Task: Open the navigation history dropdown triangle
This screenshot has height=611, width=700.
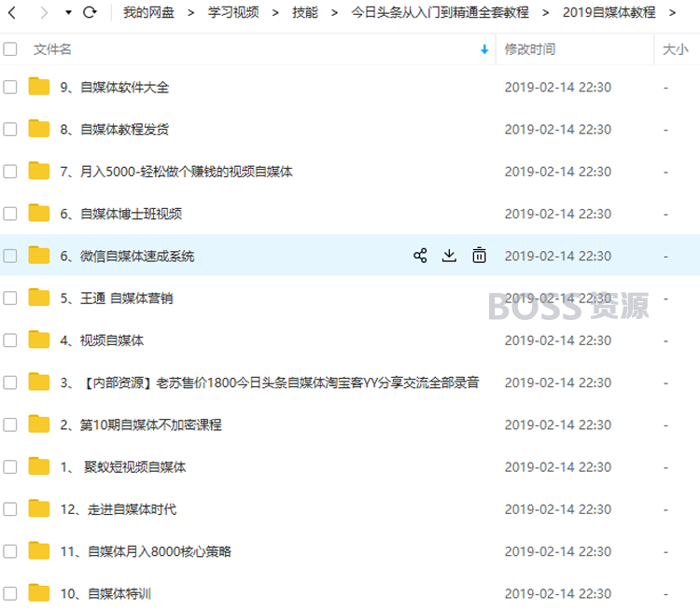Action: pos(68,12)
